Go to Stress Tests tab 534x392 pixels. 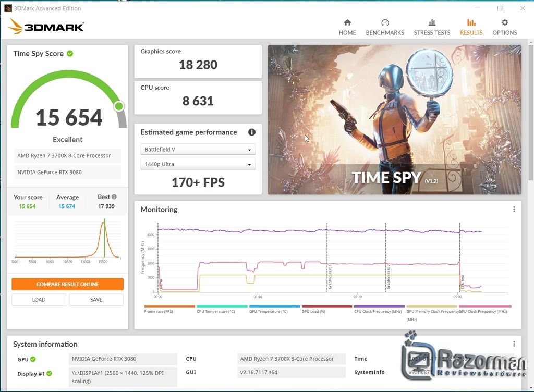click(x=432, y=27)
